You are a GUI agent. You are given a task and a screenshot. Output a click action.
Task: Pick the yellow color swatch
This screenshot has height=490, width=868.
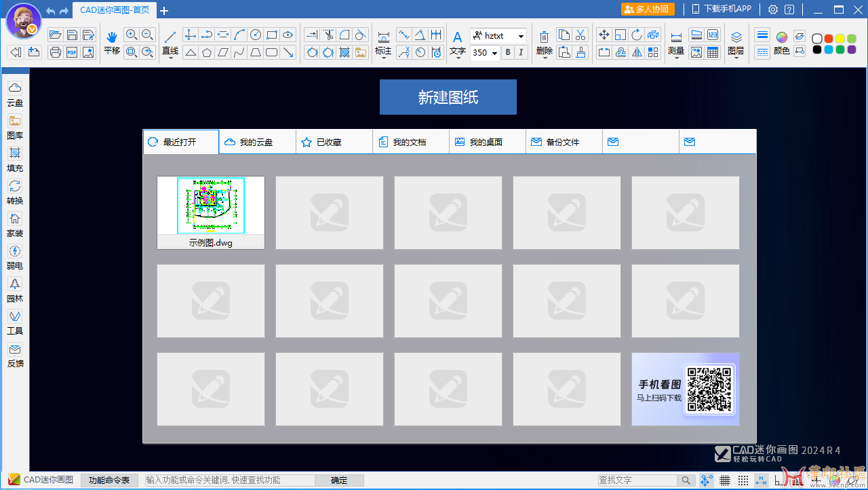840,39
